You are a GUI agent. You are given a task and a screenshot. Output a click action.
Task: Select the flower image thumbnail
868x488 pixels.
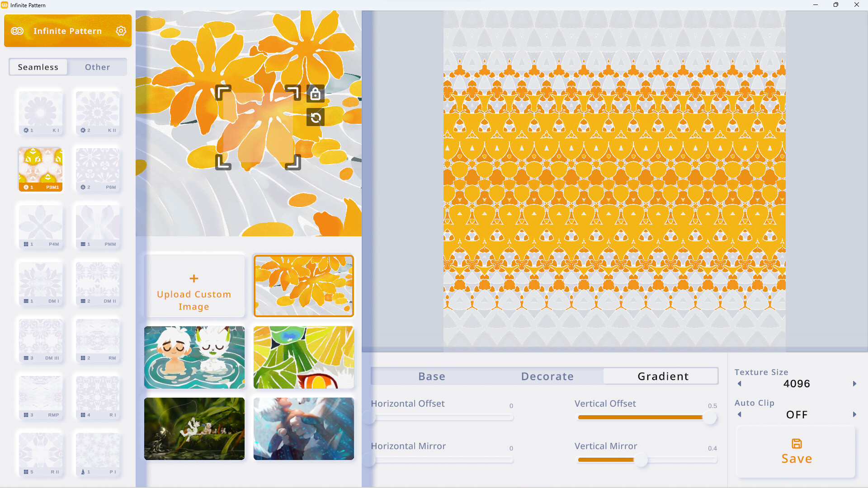pyautogui.click(x=304, y=286)
